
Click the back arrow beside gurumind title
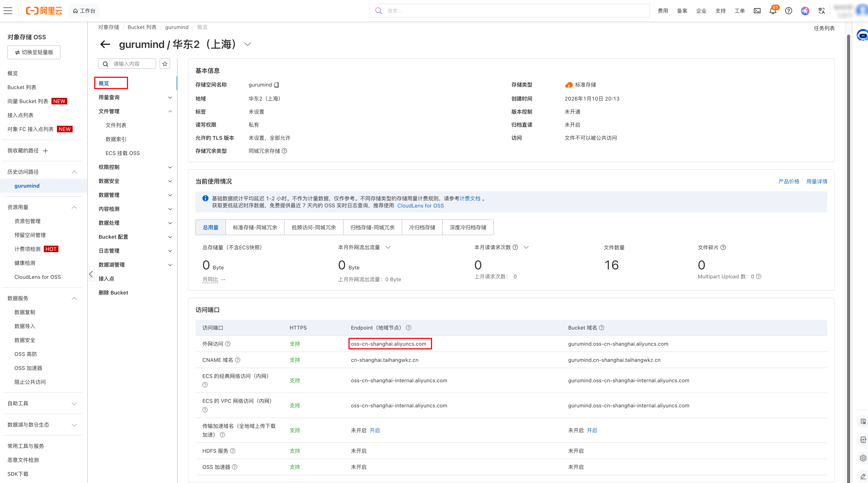105,44
